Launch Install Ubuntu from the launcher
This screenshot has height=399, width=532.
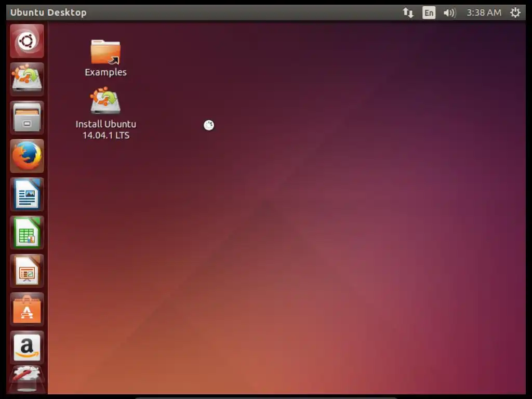point(27,79)
